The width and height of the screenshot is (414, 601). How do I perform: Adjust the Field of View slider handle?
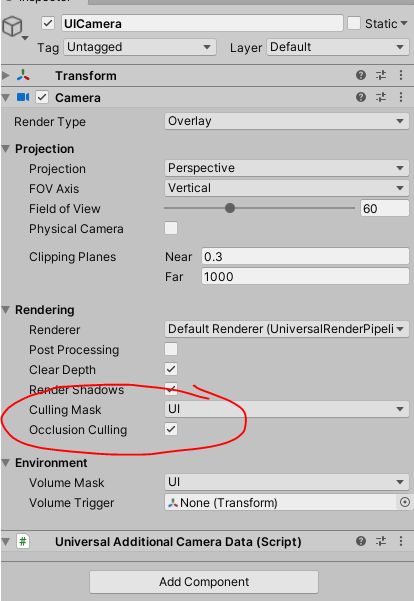230,208
